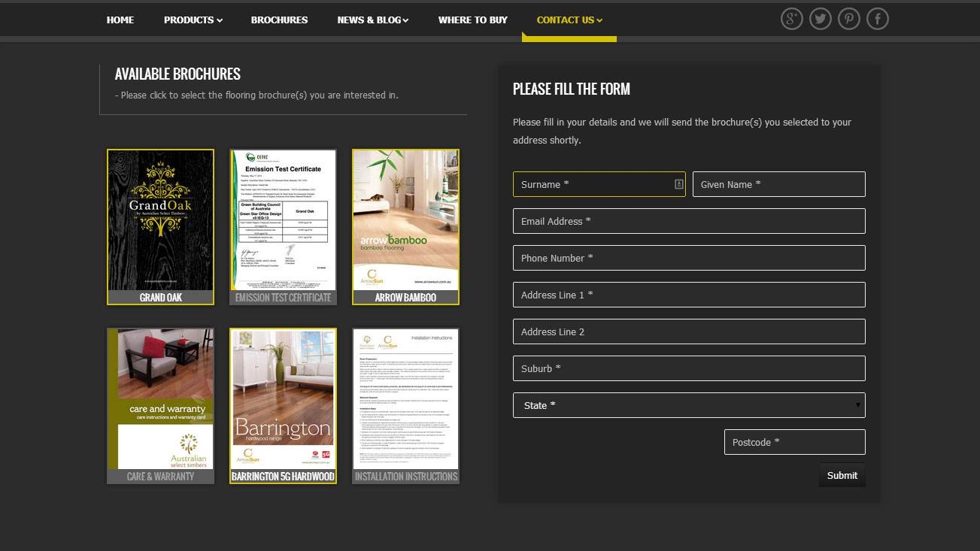Image resolution: width=980 pixels, height=551 pixels.
Task: Open the Google Plus social icon
Action: 791,19
